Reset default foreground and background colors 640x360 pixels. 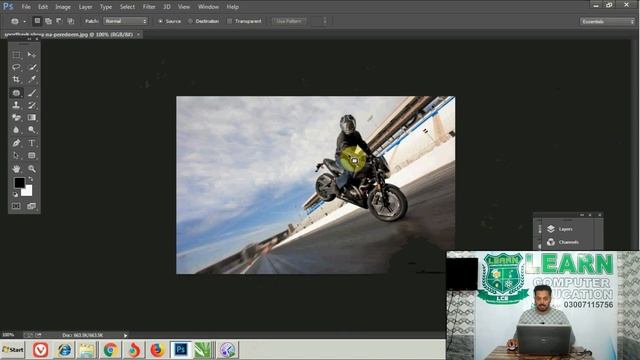coord(15,195)
